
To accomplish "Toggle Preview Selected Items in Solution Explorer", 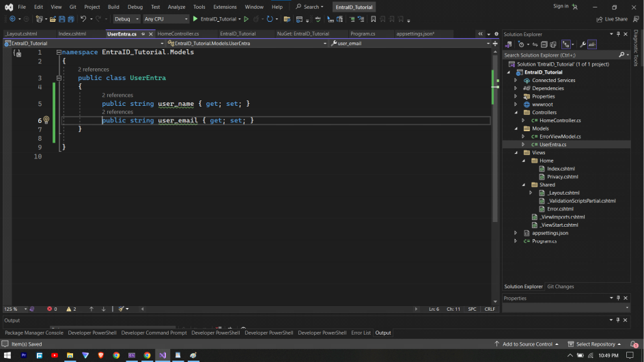I will point(591,44).
